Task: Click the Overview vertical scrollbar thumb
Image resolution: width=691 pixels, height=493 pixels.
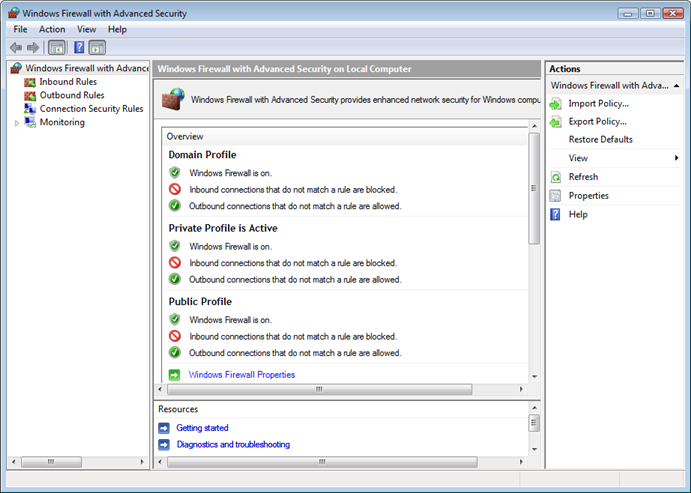Action: click(x=534, y=189)
